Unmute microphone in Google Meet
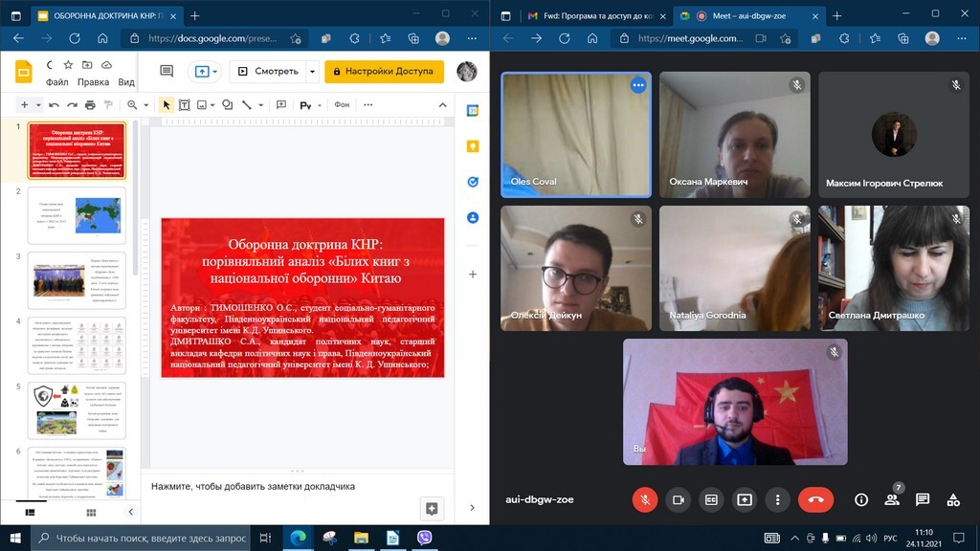980x551 pixels. [x=645, y=499]
